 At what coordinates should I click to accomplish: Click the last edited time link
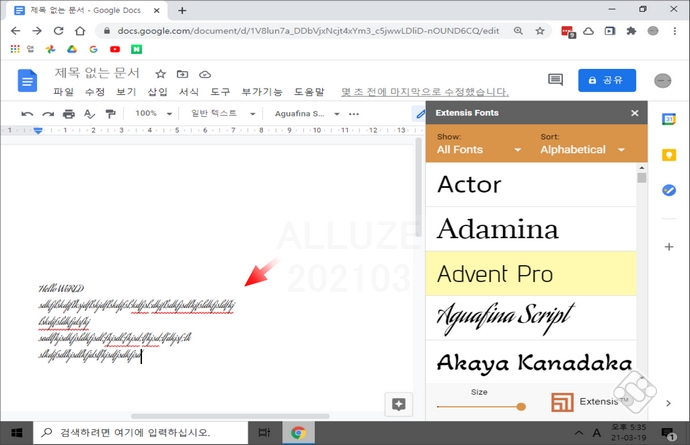pyautogui.click(x=425, y=92)
